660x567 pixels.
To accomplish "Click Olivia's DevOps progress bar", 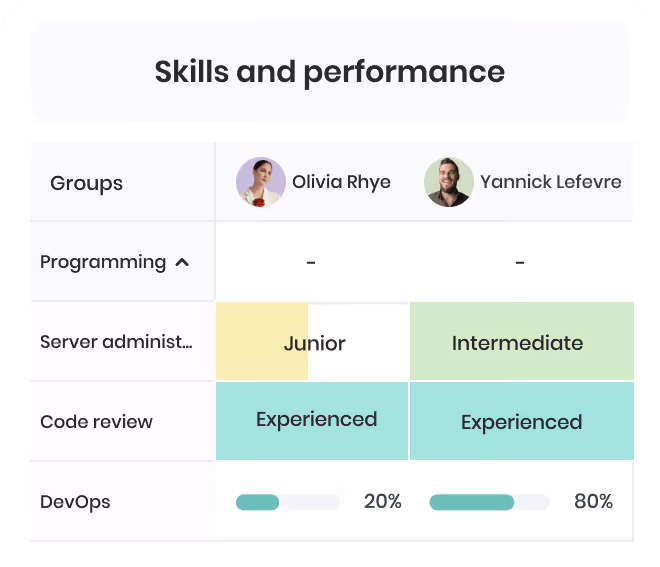I will click(288, 502).
